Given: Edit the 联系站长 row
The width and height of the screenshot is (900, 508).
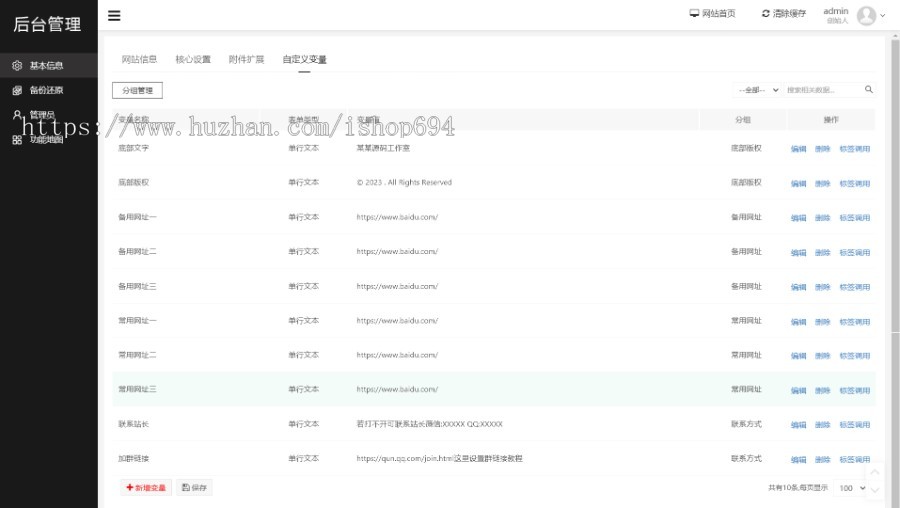Looking at the screenshot, I should tap(798, 425).
